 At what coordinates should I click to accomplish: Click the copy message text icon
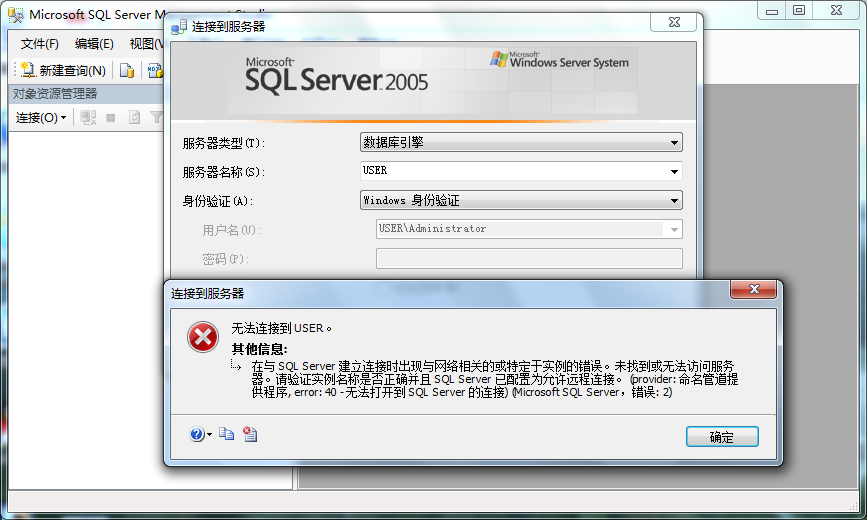[226, 434]
